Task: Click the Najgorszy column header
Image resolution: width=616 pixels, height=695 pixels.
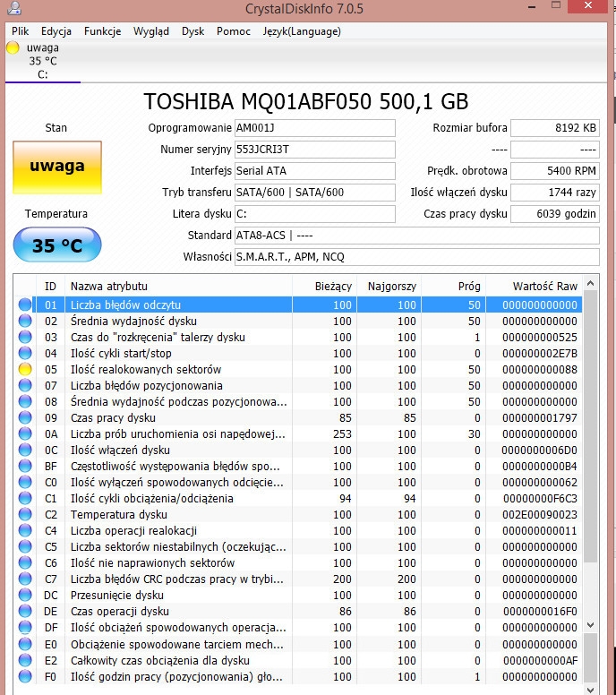Action: tap(389, 287)
